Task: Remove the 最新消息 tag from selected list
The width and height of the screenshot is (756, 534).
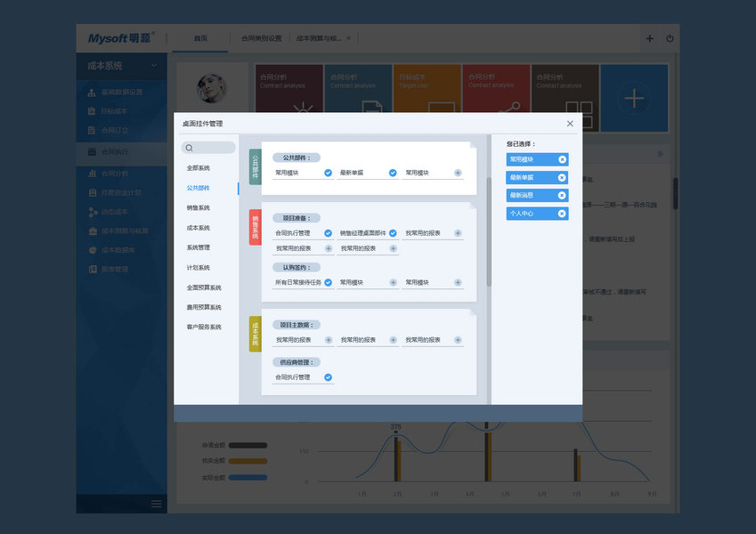Action: coord(562,195)
